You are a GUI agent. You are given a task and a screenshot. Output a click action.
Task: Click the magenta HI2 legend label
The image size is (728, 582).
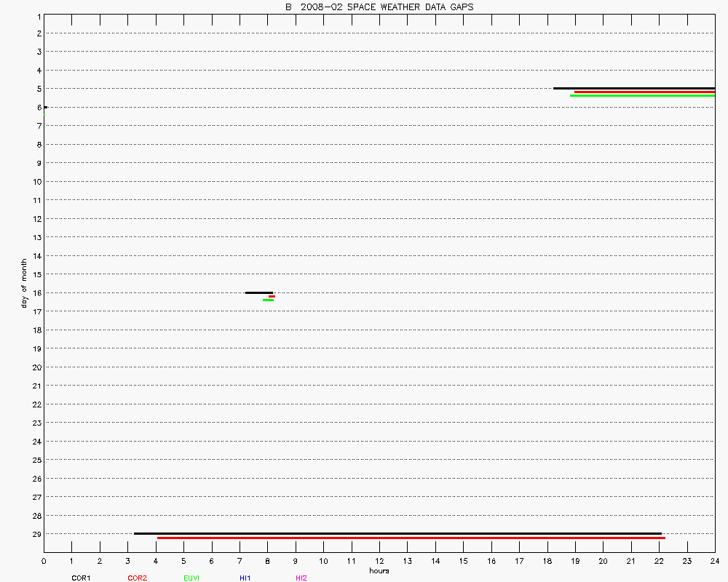(301, 578)
